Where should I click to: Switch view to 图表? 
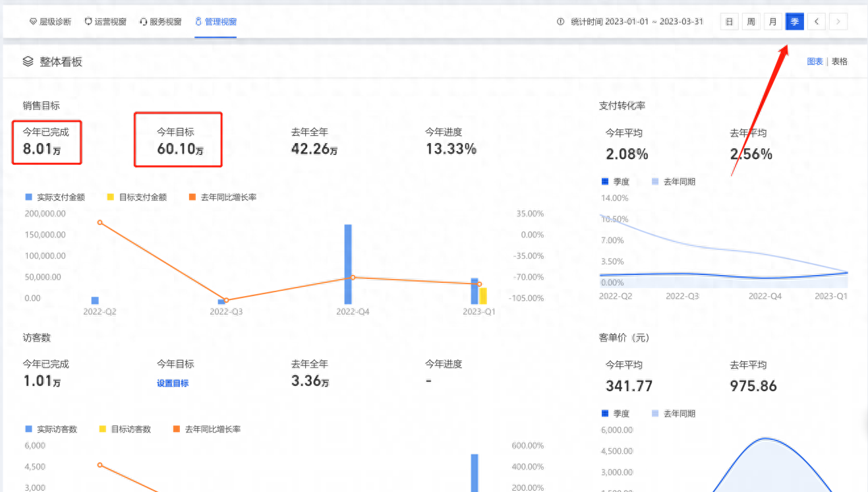[x=815, y=61]
